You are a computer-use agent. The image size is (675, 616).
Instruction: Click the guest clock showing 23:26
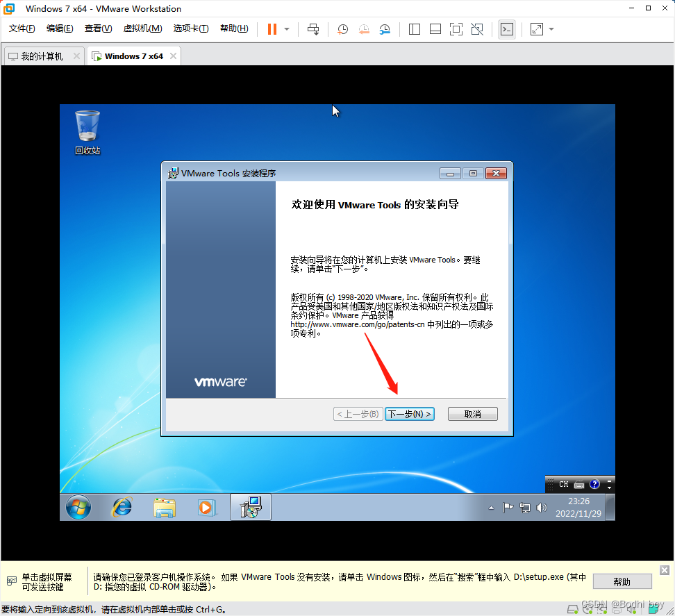pyautogui.click(x=578, y=507)
